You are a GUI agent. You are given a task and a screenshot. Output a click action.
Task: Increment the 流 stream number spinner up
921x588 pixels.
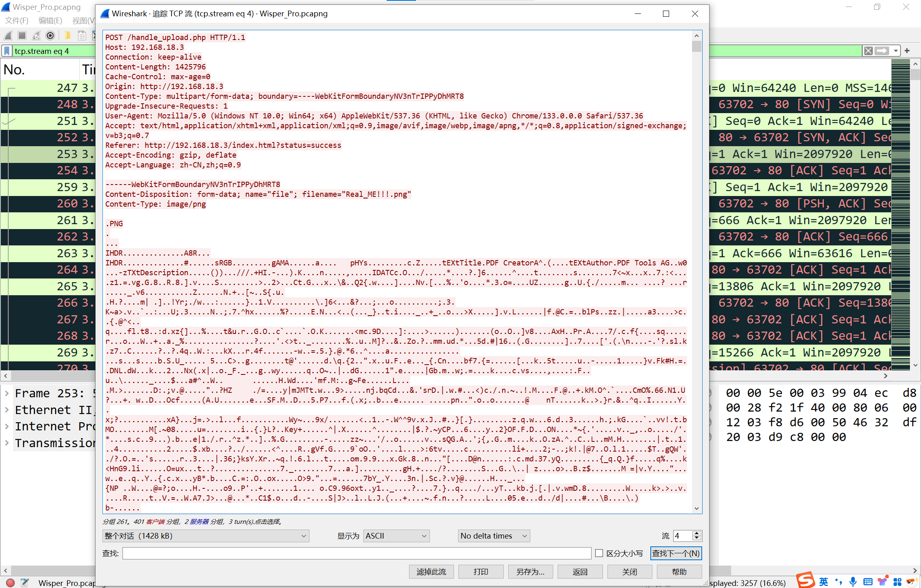697,533
